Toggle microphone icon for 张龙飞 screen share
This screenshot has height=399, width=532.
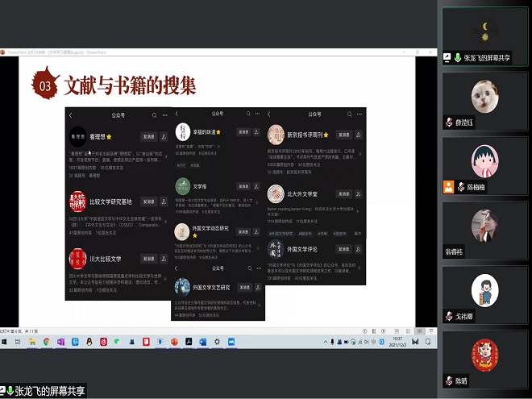(x=457, y=57)
